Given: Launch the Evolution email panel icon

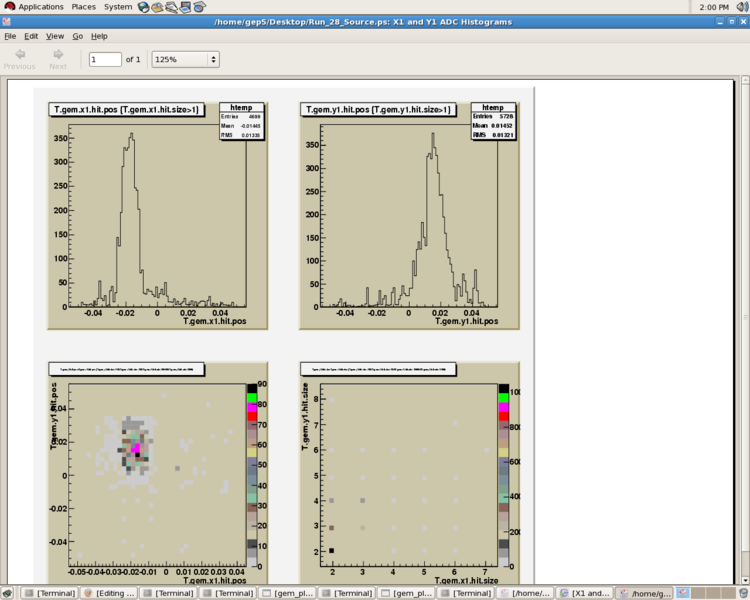Looking at the screenshot, I should click(157, 7).
